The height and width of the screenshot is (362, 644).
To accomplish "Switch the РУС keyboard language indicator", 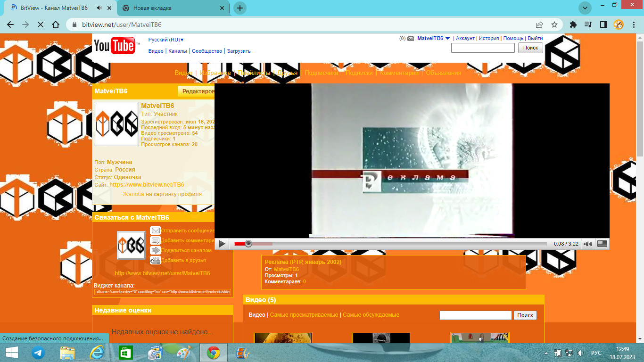I will pos(596,353).
